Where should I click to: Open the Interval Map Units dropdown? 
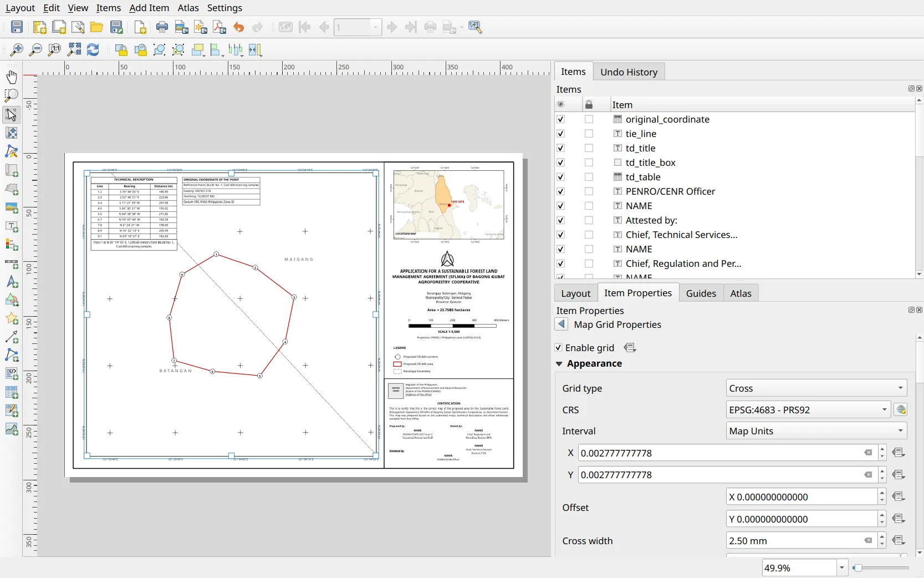tap(816, 431)
